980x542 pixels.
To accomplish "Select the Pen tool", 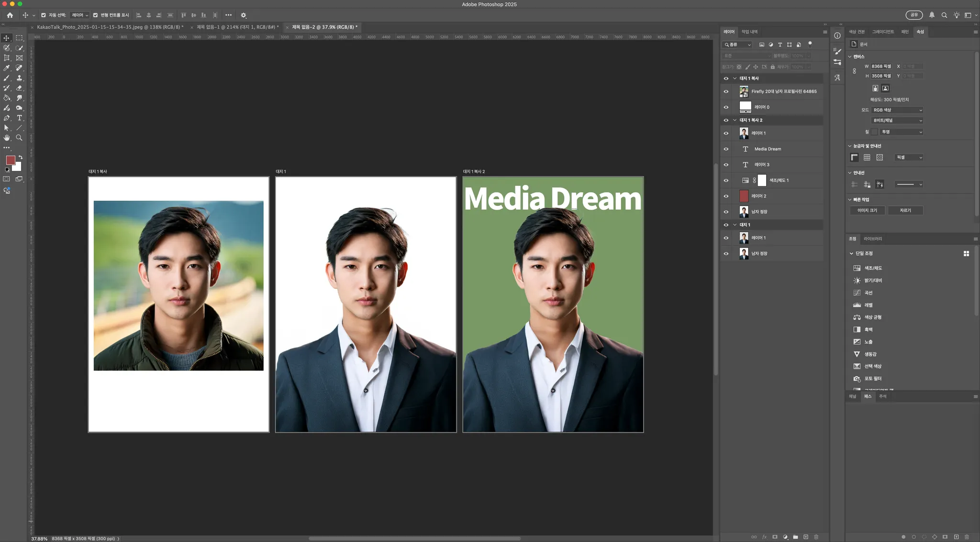I will [7, 118].
